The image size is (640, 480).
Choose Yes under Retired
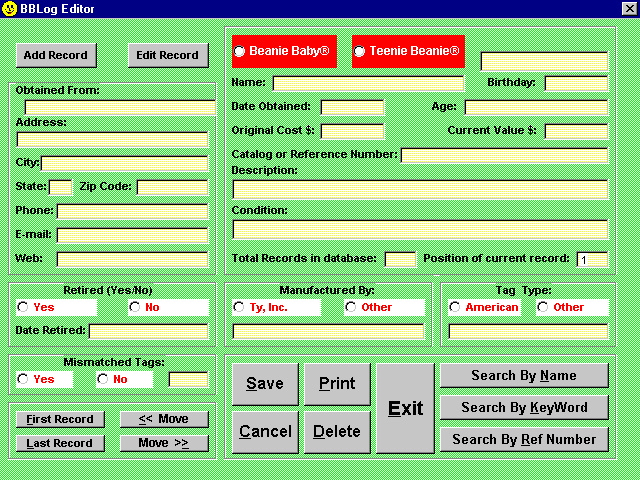coord(23,307)
